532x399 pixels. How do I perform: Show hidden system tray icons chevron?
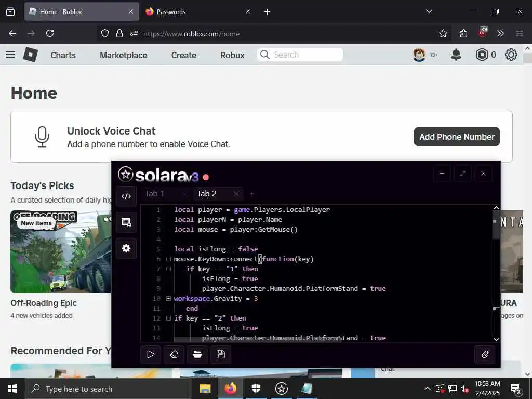tap(428, 389)
